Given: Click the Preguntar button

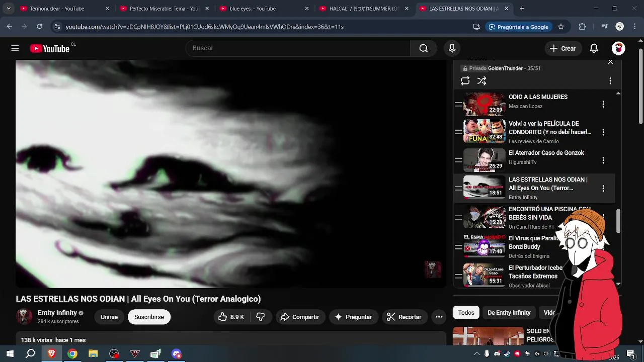Looking at the screenshot, I should 353,317.
